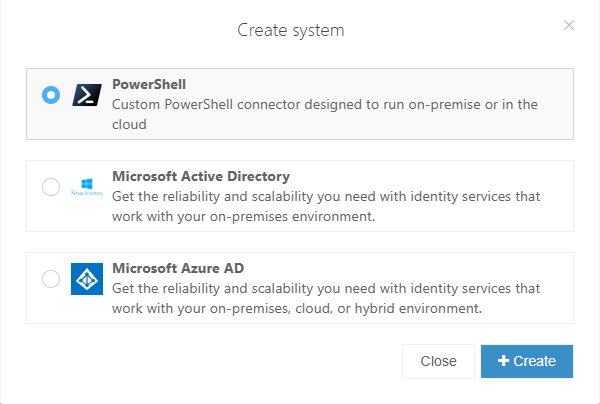Click the Create system dialog title
This screenshot has height=404, width=600.
[290, 30]
